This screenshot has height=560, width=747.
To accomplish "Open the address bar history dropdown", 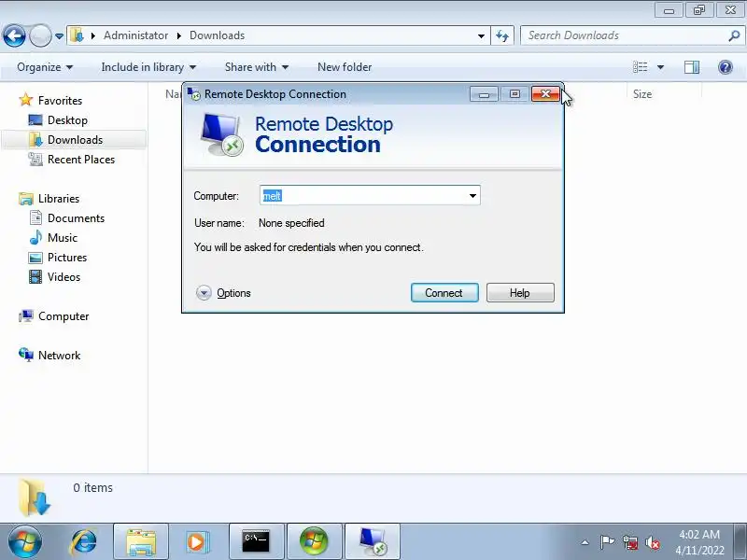I will [x=481, y=36].
